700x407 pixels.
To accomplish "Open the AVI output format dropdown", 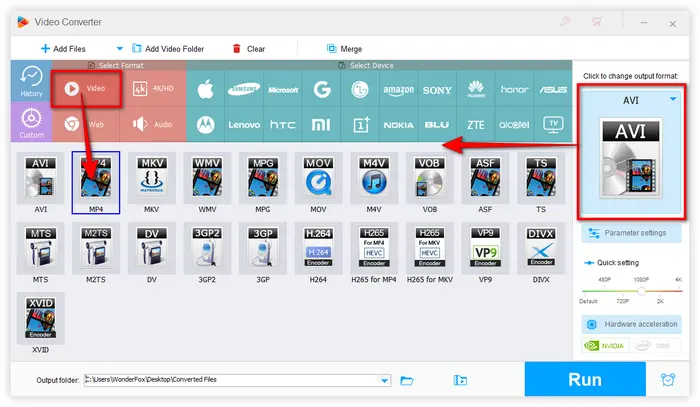I will pos(673,99).
